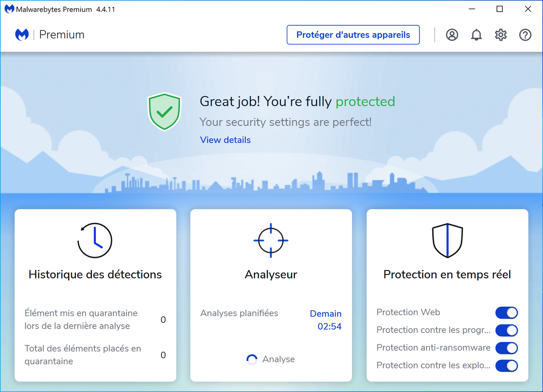543x392 pixels.
Task: Switch off the exploit protection toggle
Action: click(x=506, y=365)
